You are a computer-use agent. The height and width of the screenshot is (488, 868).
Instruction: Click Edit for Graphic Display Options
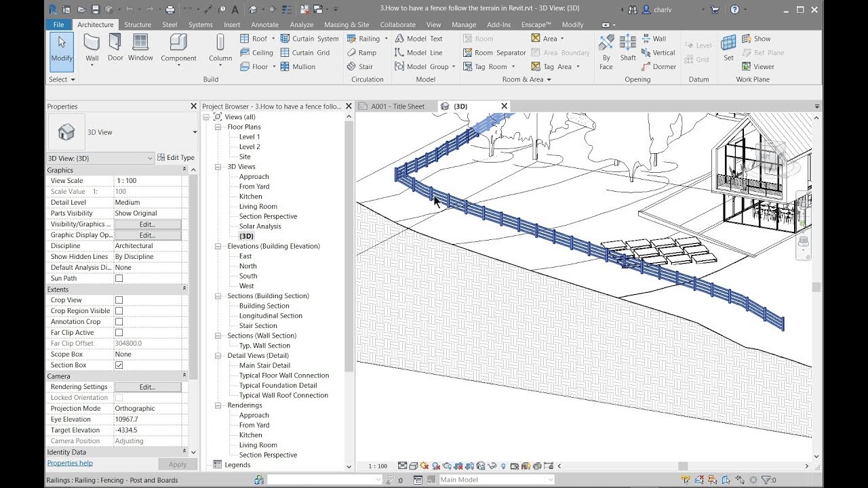point(147,235)
